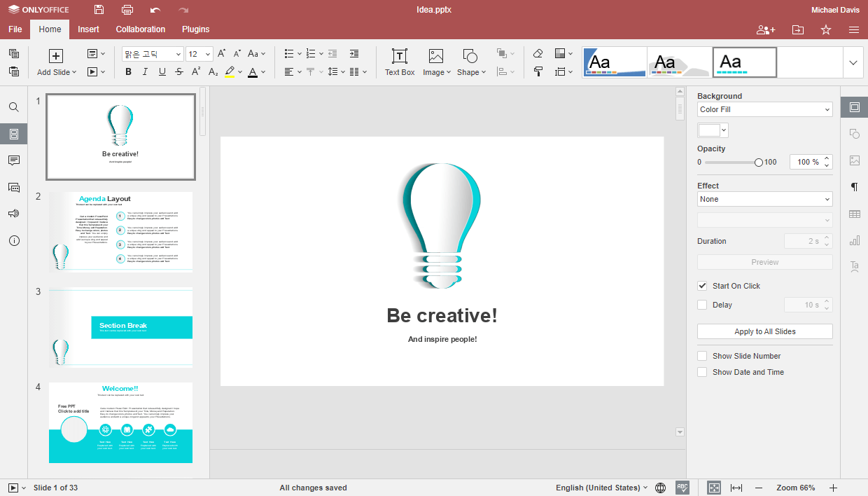Open Shape settings in right sidebar
Image resolution: width=868 pixels, height=496 pixels.
coord(854,134)
